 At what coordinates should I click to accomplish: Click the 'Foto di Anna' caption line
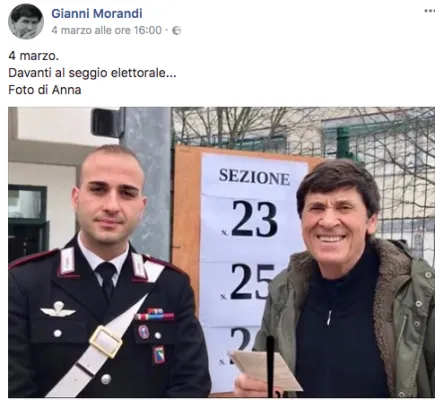(45, 90)
